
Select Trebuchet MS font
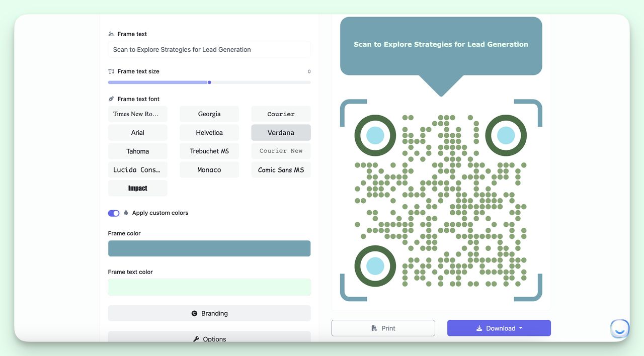[209, 151]
